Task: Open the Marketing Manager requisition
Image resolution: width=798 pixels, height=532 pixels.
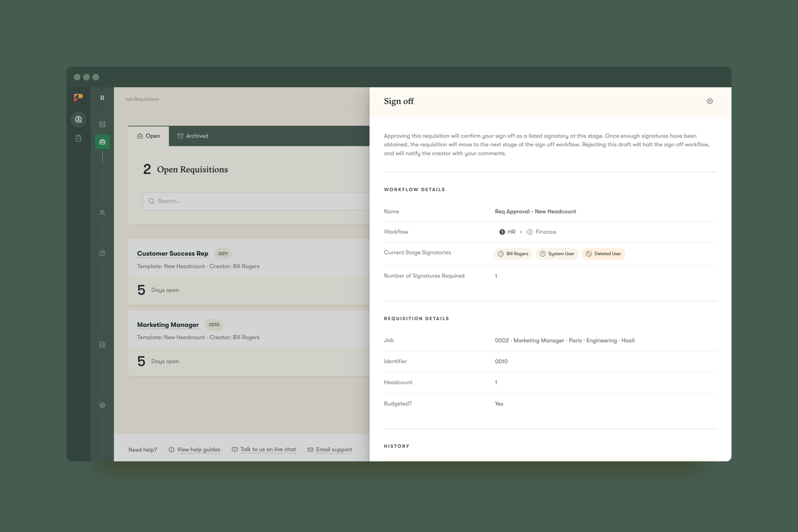Action: tap(168, 325)
